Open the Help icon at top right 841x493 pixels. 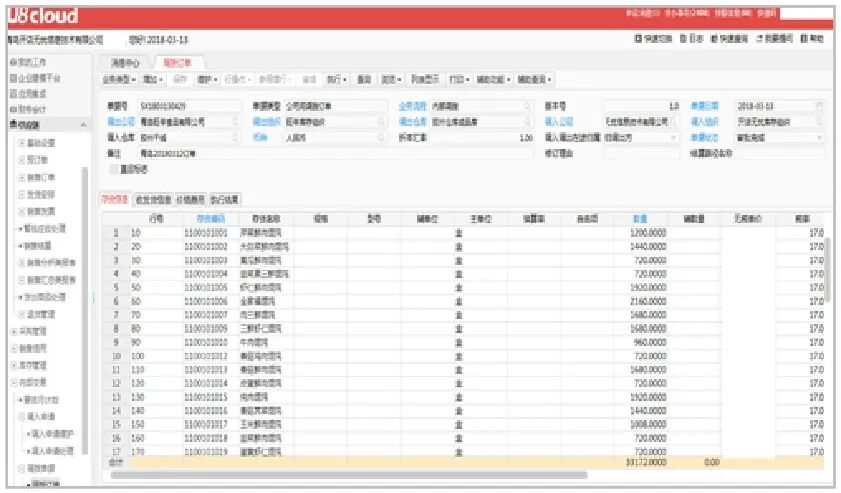click(804, 39)
